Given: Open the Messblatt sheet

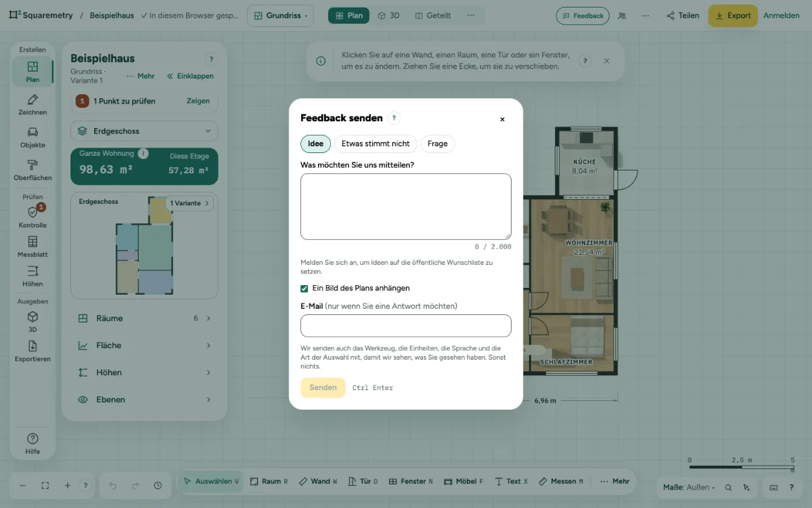Looking at the screenshot, I should coord(32,247).
